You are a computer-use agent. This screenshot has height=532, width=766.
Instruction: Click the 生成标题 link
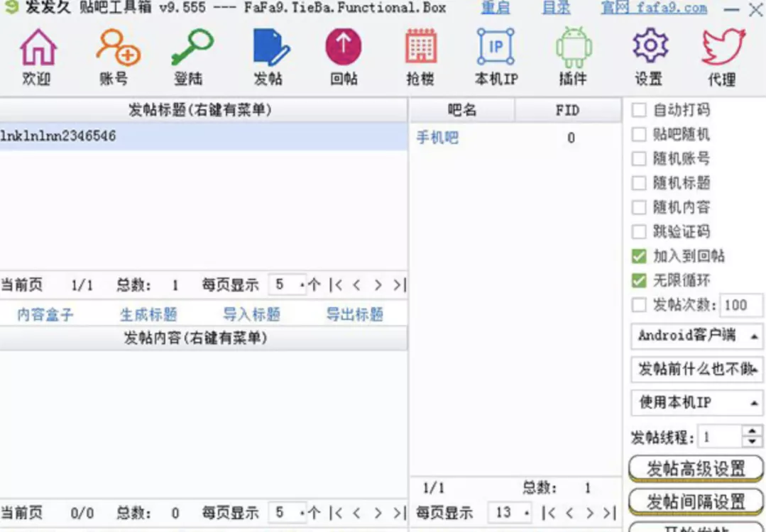click(148, 314)
